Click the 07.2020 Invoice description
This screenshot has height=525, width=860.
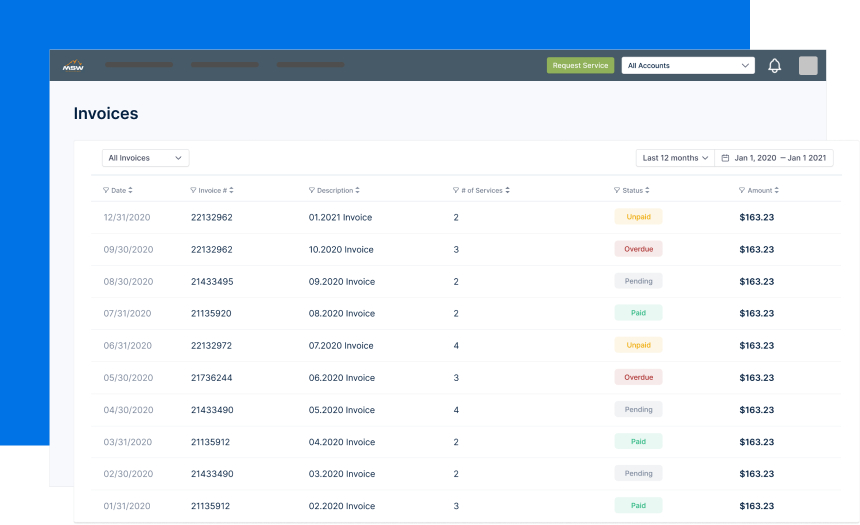(x=341, y=346)
